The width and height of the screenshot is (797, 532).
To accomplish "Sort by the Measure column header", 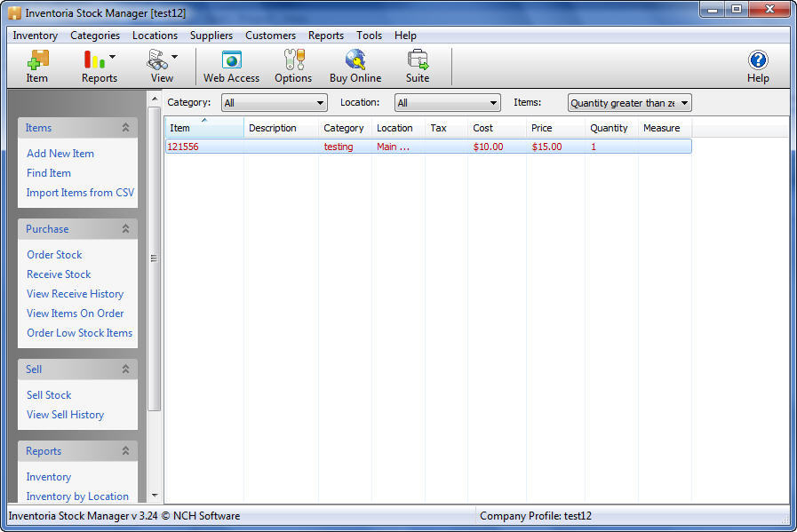I will click(665, 128).
